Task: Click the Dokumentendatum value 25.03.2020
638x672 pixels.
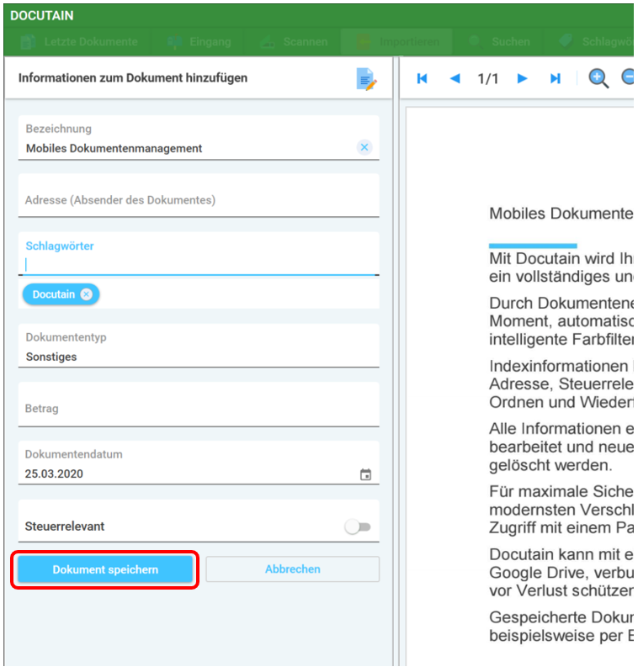Action: click(x=54, y=474)
